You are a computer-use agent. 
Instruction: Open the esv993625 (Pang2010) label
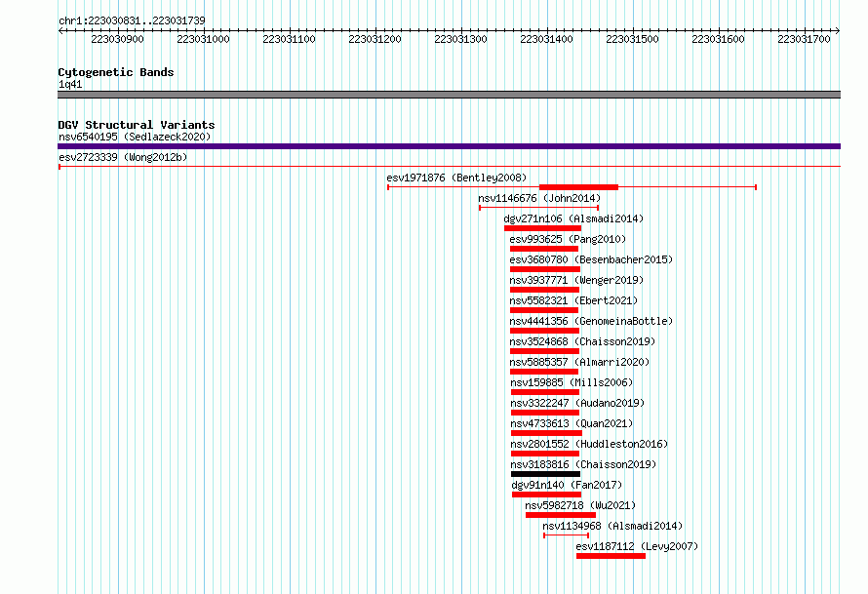tap(568, 239)
